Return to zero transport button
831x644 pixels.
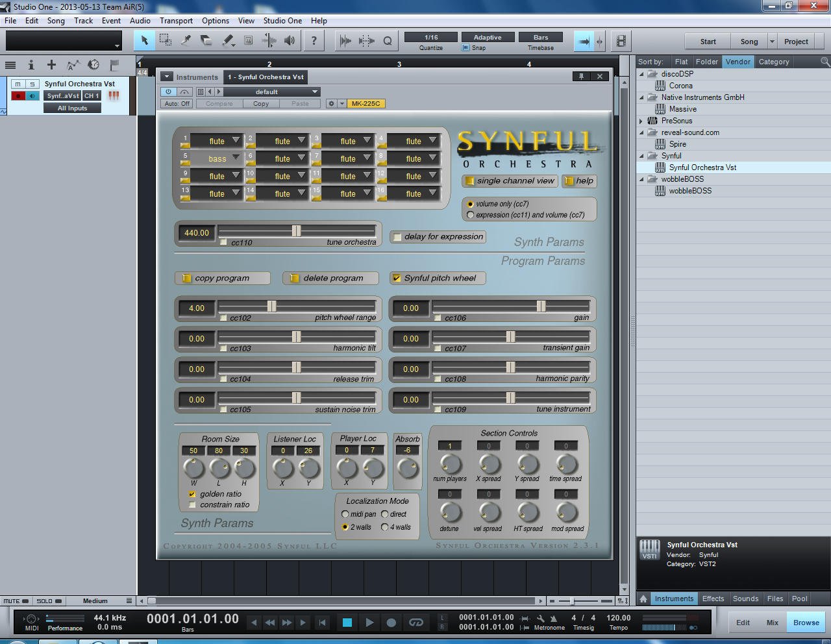pos(322,623)
